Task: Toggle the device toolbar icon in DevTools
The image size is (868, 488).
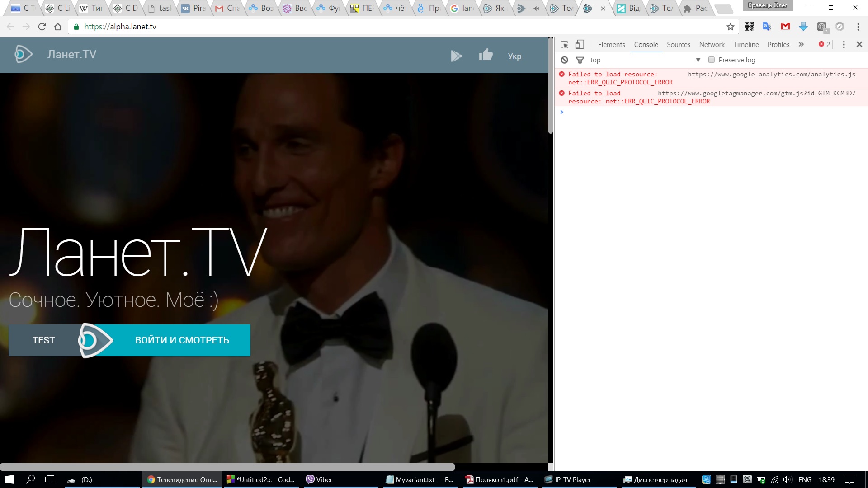Action: point(580,44)
